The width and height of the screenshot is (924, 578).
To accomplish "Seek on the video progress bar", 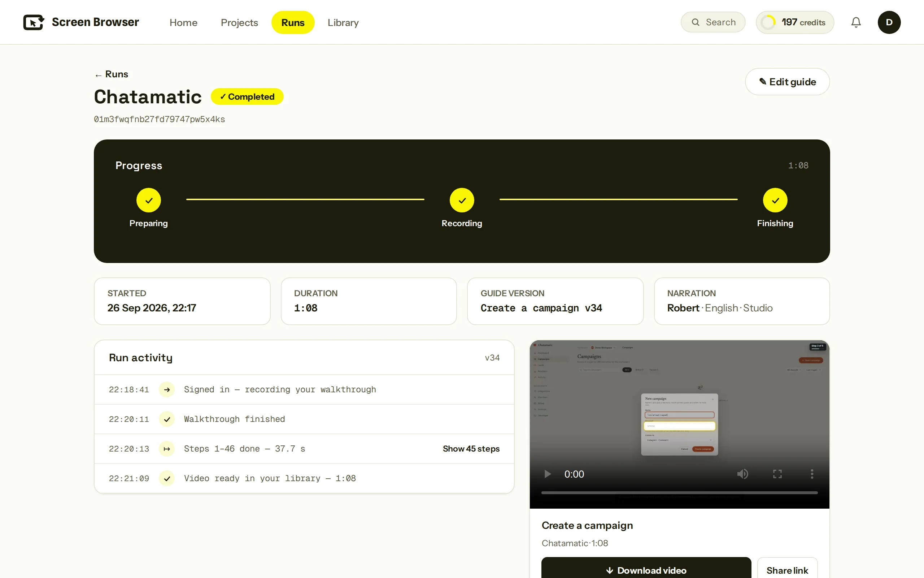I will 679,493.
